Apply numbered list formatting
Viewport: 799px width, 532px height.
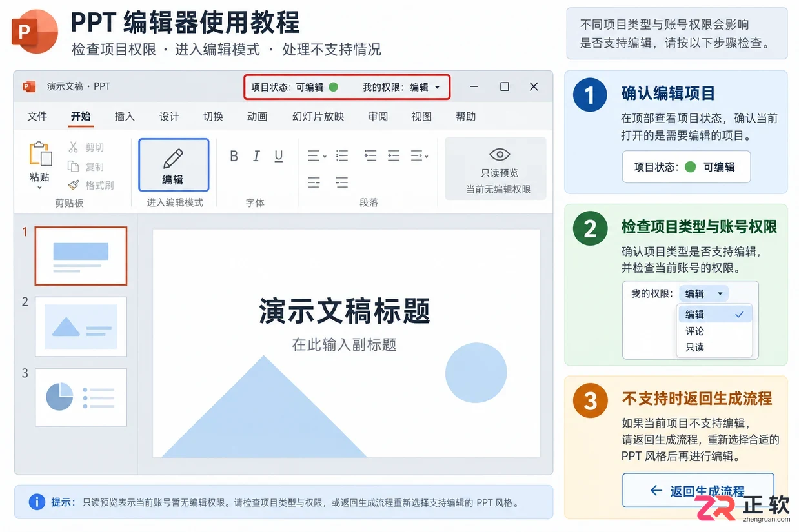pyautogui.click(x=342, y=155)
